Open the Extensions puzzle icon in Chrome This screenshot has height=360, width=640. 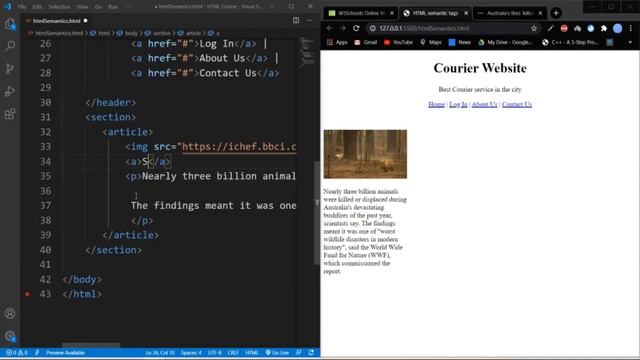coord(604,28)
